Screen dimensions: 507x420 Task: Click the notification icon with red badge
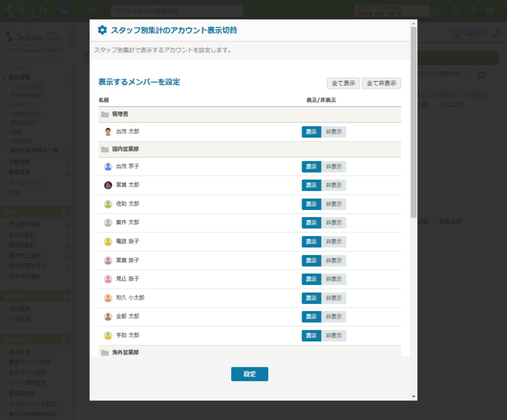(93, 10)
